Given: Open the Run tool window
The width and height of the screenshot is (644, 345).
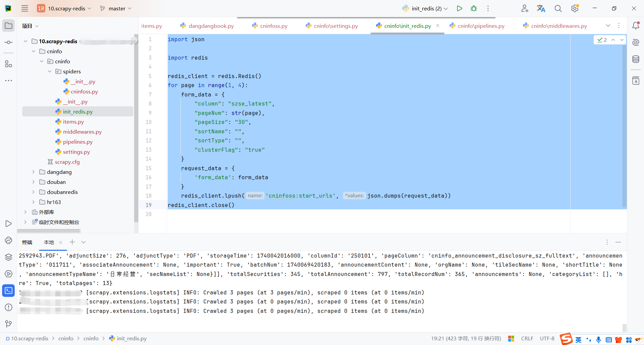Looking at the screenshot, I should pyautogui.click(x=9, y=223).
